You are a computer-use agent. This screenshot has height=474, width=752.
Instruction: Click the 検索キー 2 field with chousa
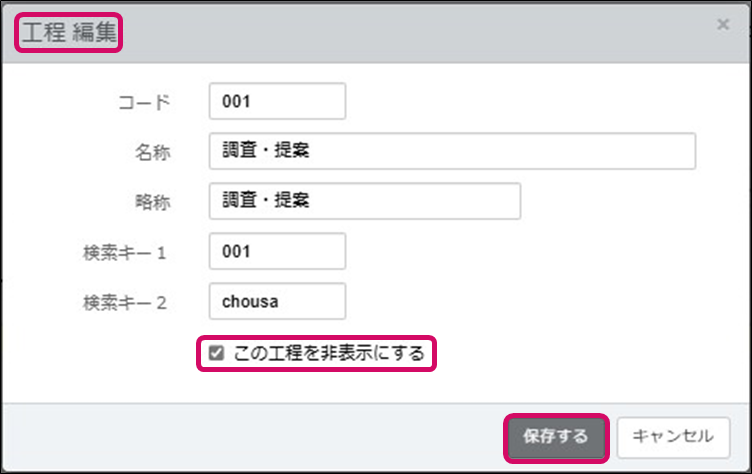pyautogui.click(x=277, y=301)
